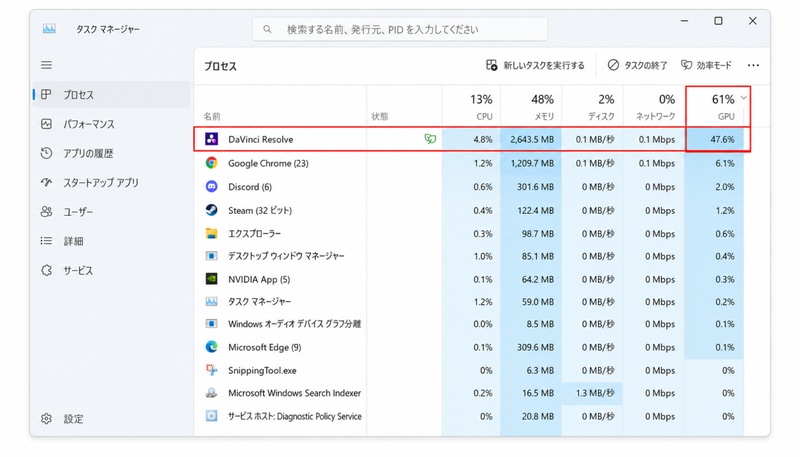Select サービス ホスト: Diagnostic Policy Service icon
Screen dimensions: 800x457
pos(211,416)
